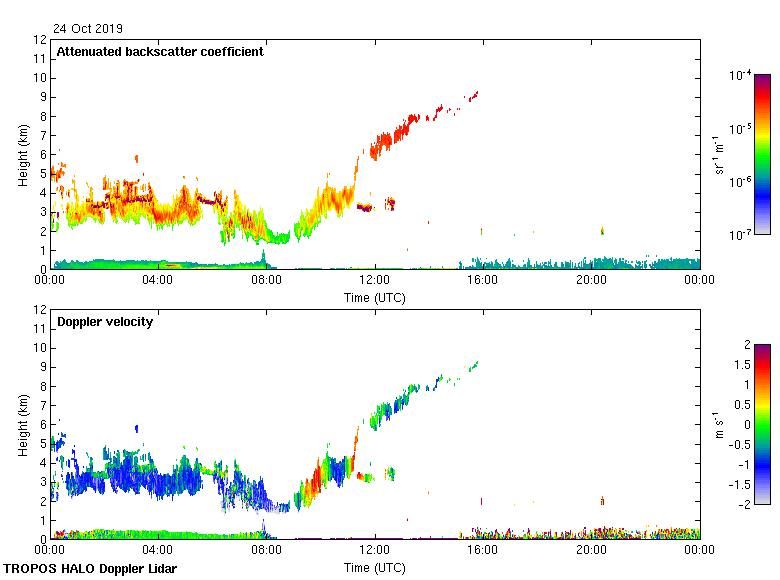Viewport: 780px width, 580px height.
Task: Click the 10⁻⁴ label on the backscatter colorbar
Action: pyautogui.click(x=741, y=76)
